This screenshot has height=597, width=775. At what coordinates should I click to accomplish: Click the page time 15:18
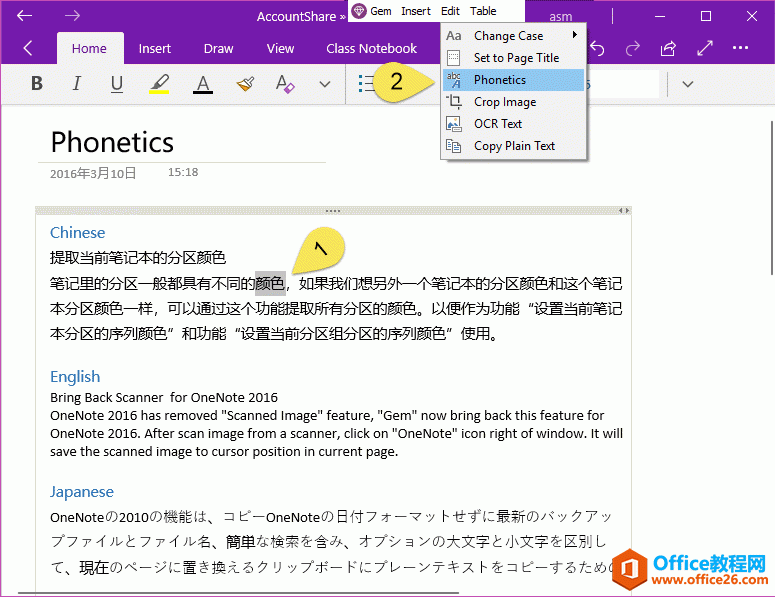coord(183,172)
